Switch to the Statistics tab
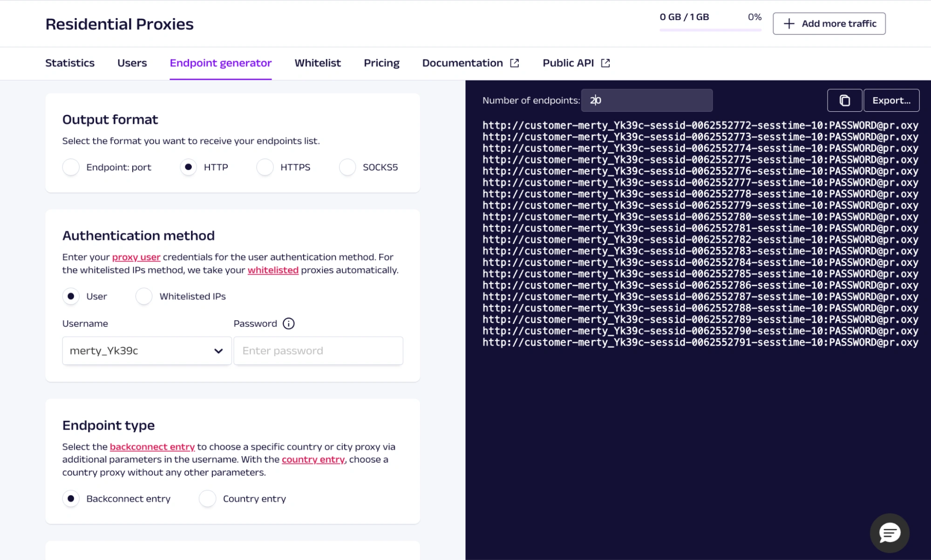Image resolution: width=931 pixels, height=560 pixels. (x=70, y=63)
